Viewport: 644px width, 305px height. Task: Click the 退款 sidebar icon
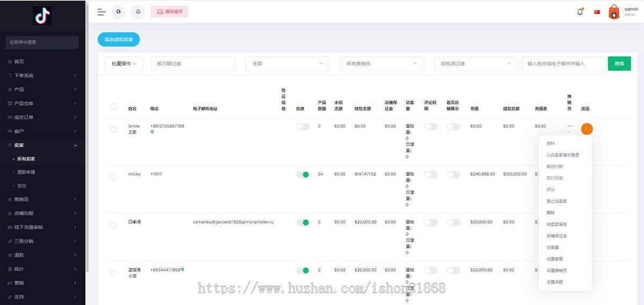point(10,255)
